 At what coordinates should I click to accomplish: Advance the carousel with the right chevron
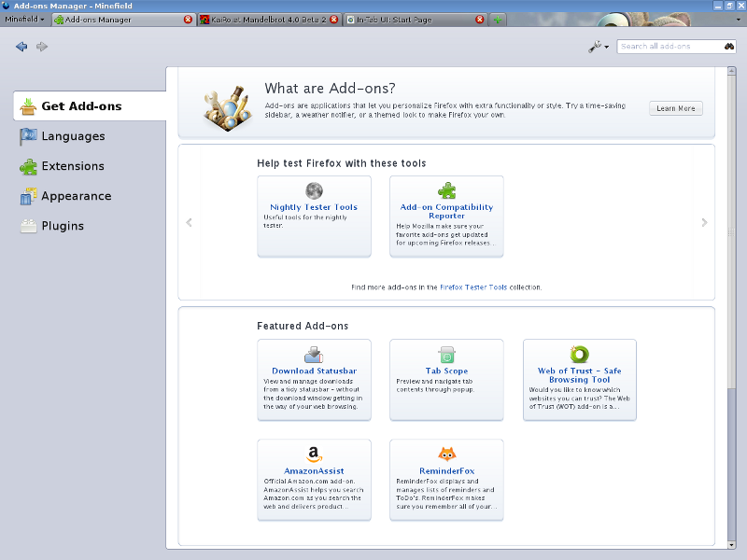point(704,222)
